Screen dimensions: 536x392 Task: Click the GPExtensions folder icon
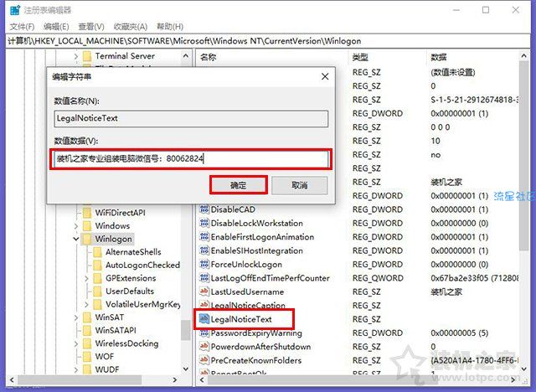point(98,278)
